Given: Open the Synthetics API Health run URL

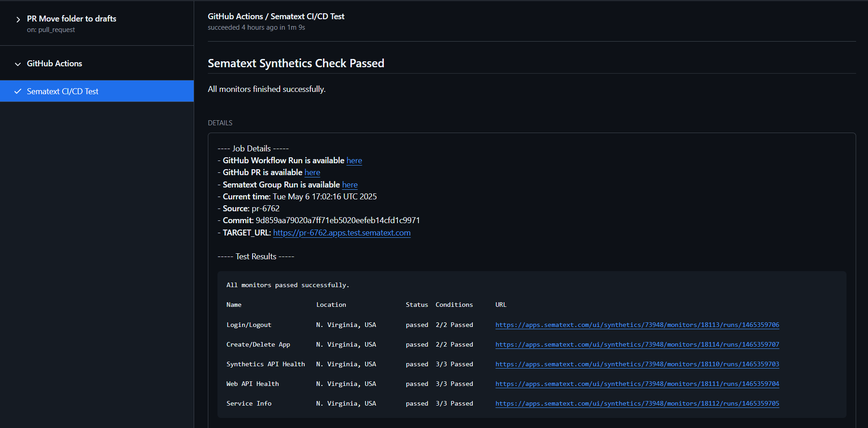Looking at the screenshot, I should (637, 364).
